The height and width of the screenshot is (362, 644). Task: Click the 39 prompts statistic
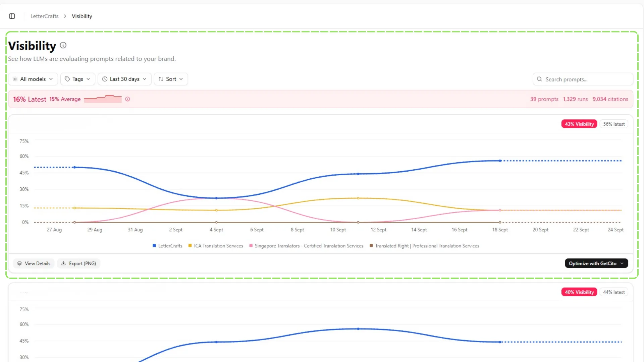544,99
